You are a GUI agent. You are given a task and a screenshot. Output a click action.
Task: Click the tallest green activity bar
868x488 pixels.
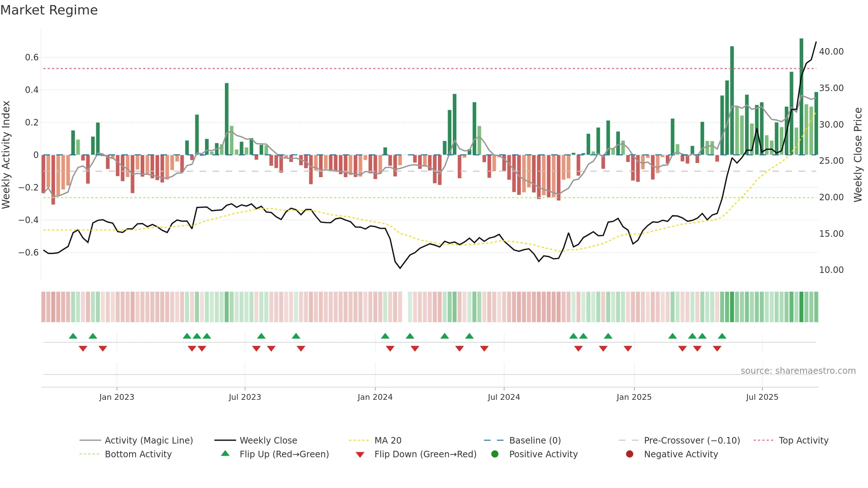point(801,97)
